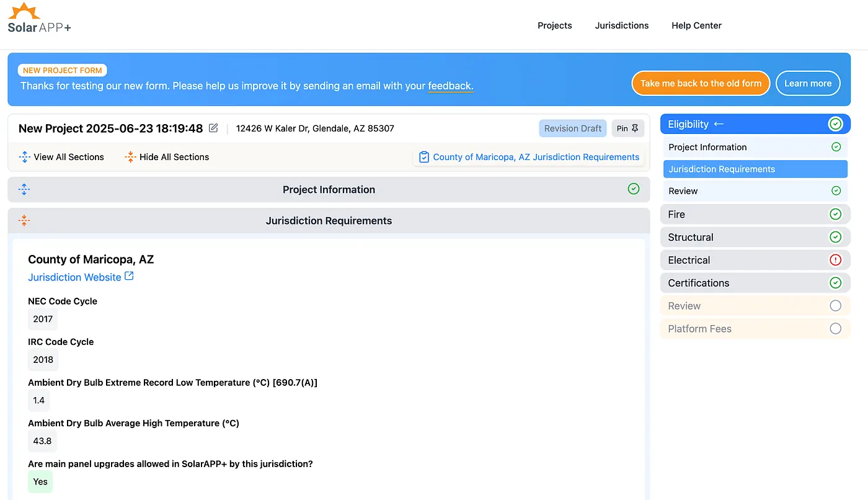
Task: Open the Jurisdictions nav item
Action: (x=622, y=25)
